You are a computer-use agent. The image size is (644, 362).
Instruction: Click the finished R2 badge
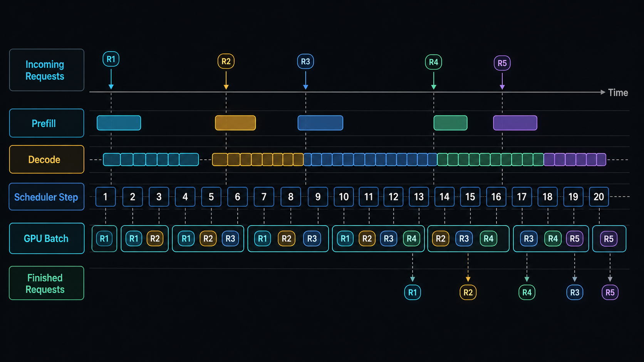[x=468, y=292]
